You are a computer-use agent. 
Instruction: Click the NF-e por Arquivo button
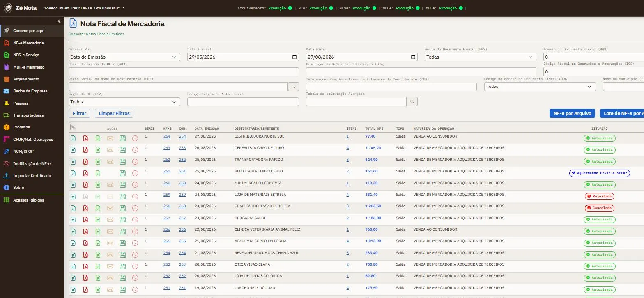572,113
